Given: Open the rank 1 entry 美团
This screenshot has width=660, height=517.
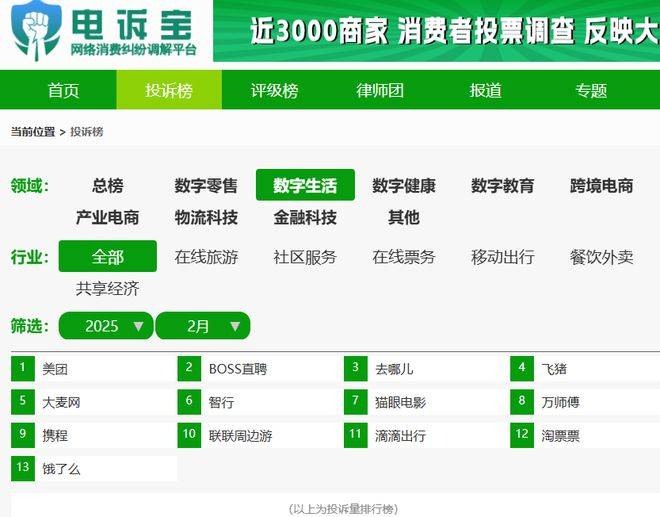Looking at the screenshot, I should [94, 369].
